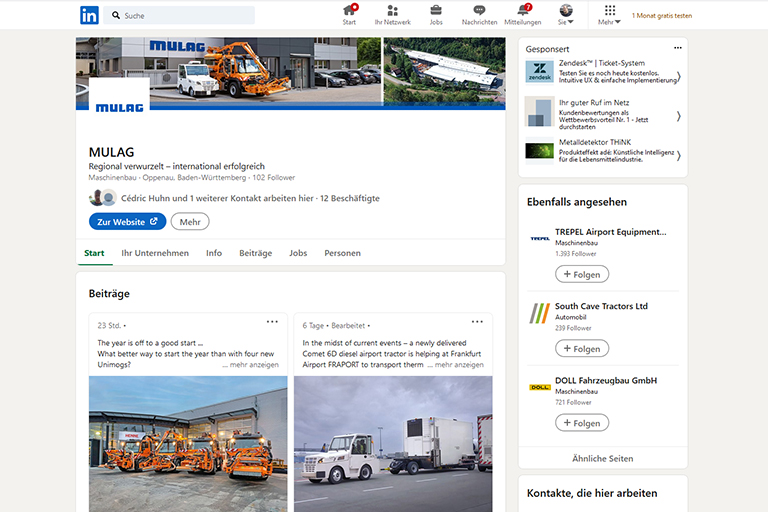Click the DOLL logo icon

point(540,388)
